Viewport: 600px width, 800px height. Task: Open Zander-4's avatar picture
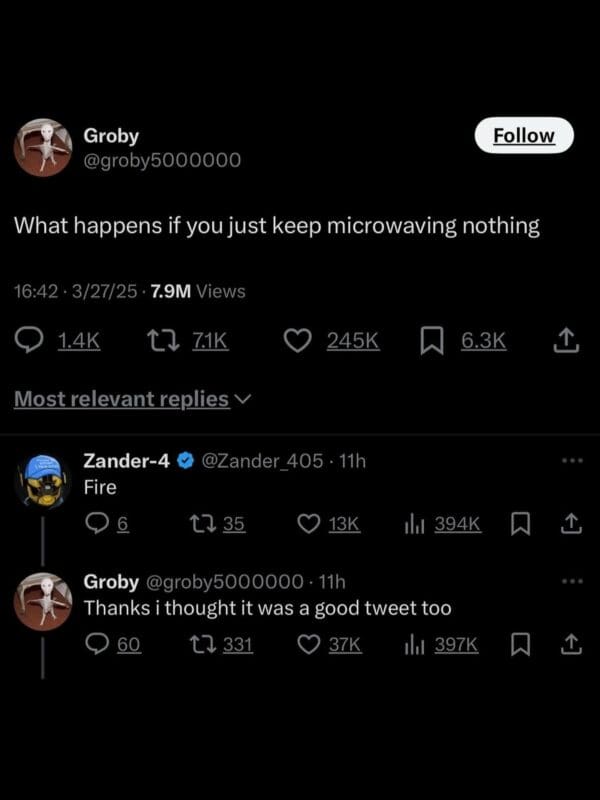[x=42, y=480]
